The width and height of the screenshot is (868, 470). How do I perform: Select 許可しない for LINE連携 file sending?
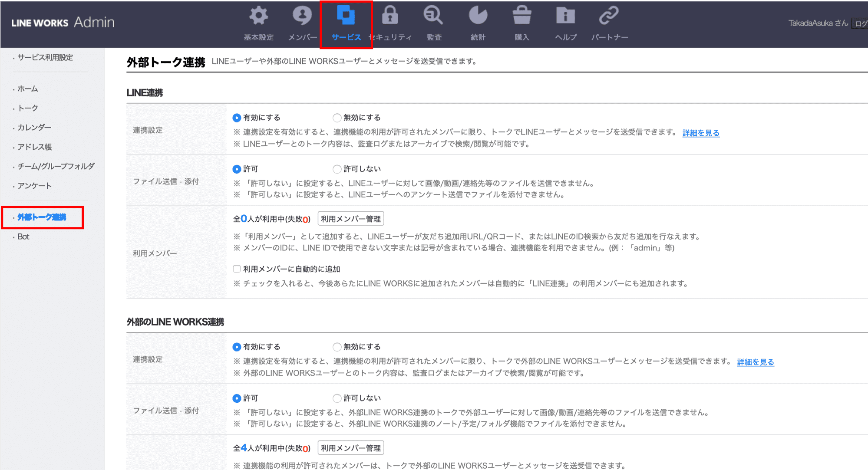[337, 169]
